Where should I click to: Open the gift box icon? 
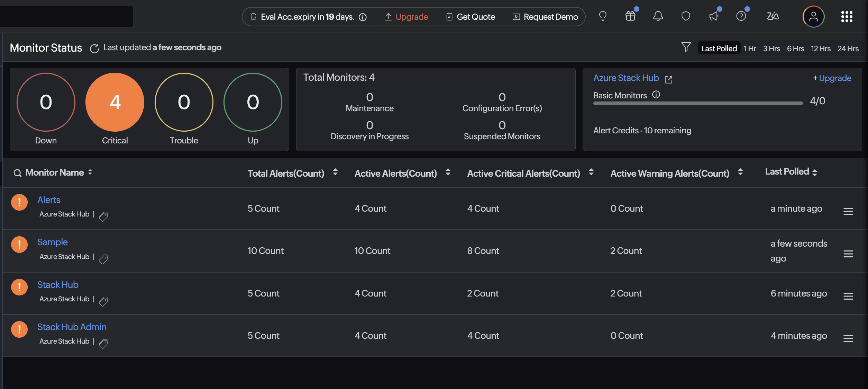point(630,16)
